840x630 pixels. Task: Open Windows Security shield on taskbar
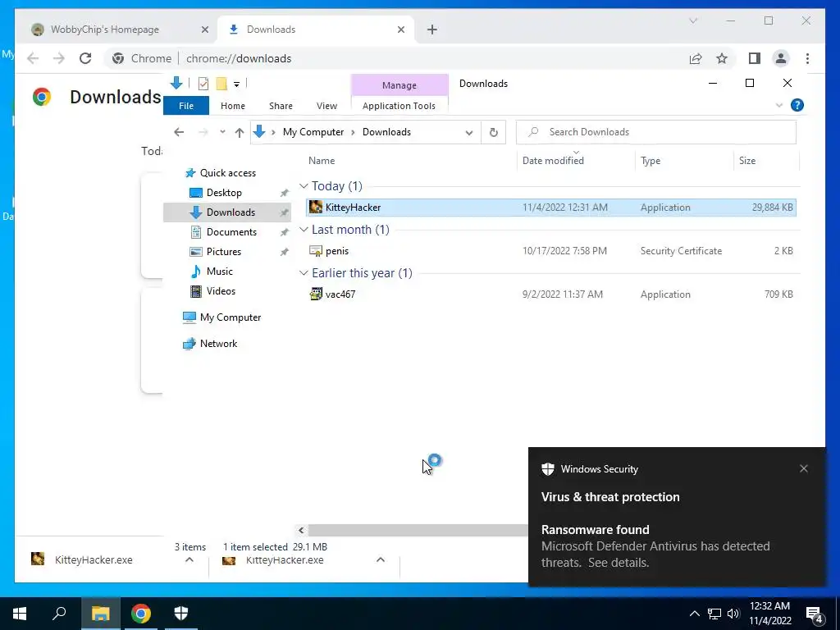point(181,614)
